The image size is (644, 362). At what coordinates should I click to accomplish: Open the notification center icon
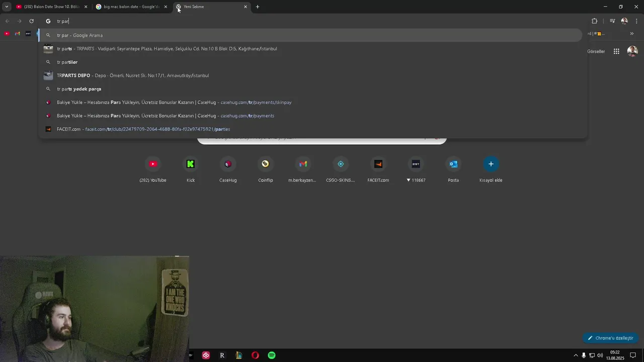coord(633,355)
